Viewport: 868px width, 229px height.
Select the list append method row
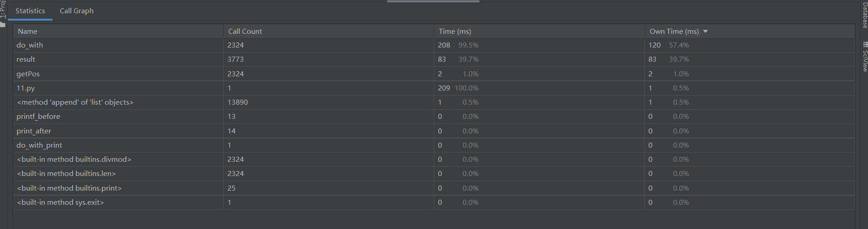(x=75, y=102)
